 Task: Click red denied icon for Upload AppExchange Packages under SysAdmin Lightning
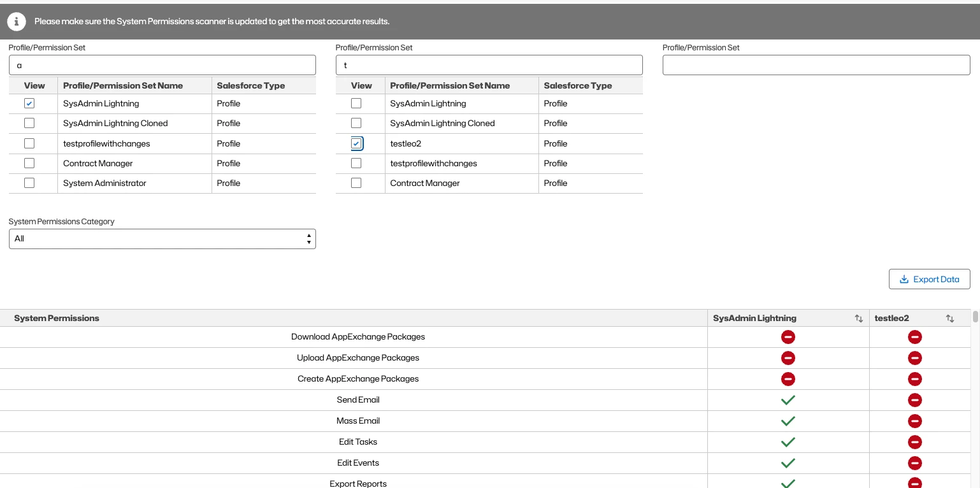(788, 358)
